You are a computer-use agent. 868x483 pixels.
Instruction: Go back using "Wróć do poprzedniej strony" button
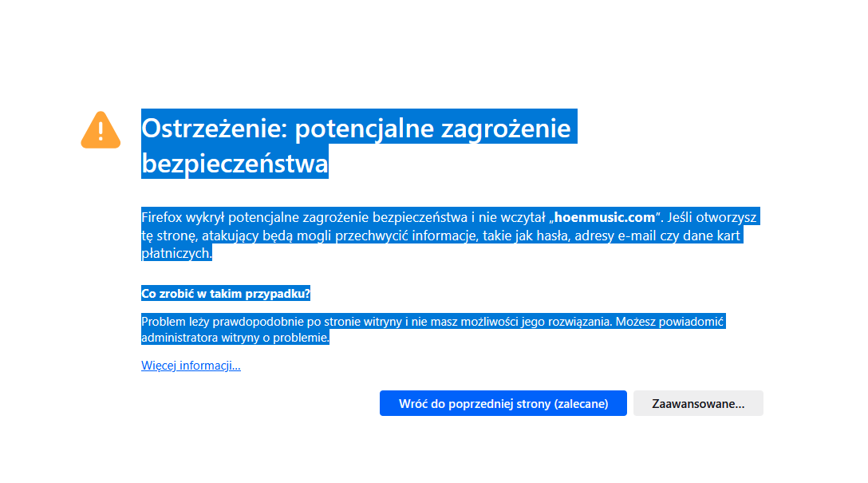coord(503,404)
